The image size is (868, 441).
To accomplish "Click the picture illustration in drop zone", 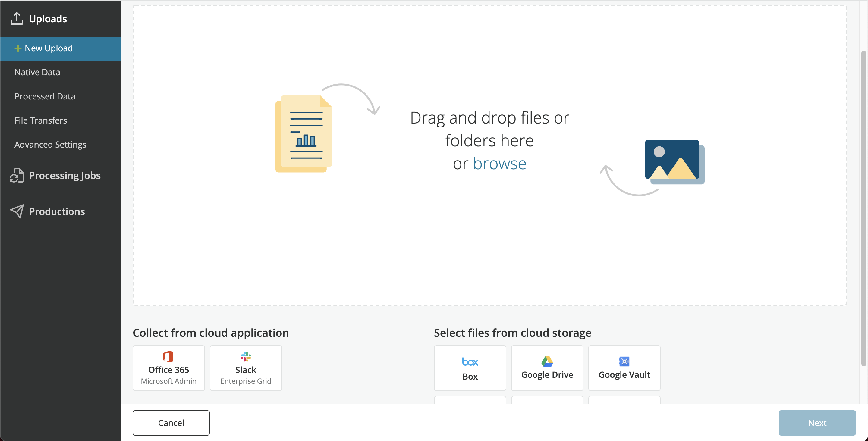I will 675,162.
